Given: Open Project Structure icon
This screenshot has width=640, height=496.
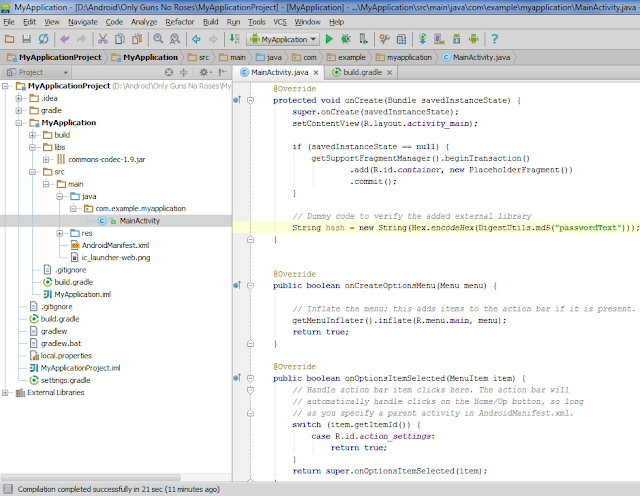Looking at the screenshot, I should pos(401,39).
